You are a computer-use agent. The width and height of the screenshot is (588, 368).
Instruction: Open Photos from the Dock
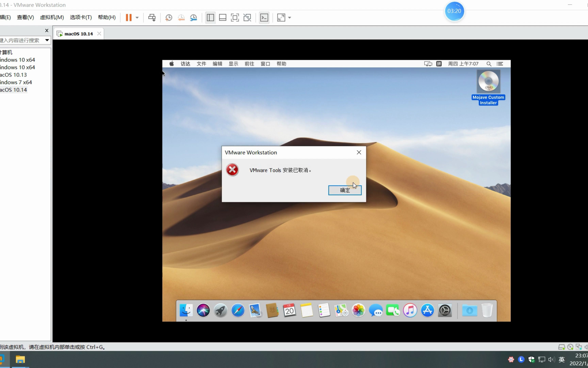pos(359,310)
